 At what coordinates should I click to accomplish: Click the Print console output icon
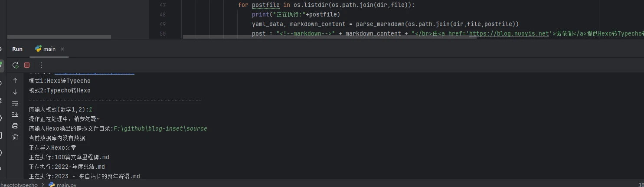click(x=15, y=126)
